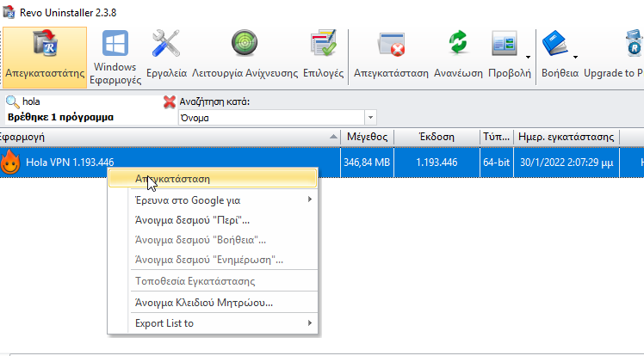Choose Απεγκατάσταση from the context menu

click(x=213, y=179)
